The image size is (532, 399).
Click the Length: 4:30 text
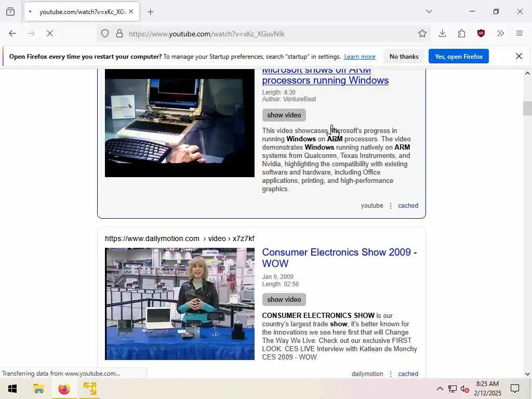click(x=278, y=92)
